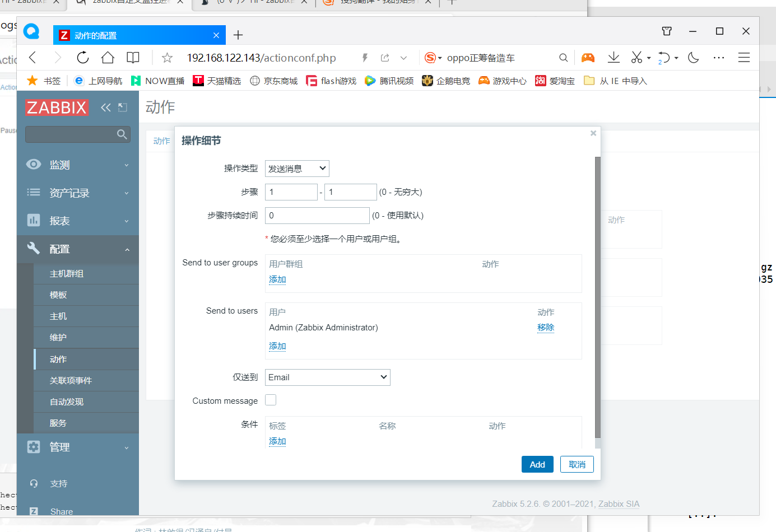Enable the Custom message checkbox

271,400
